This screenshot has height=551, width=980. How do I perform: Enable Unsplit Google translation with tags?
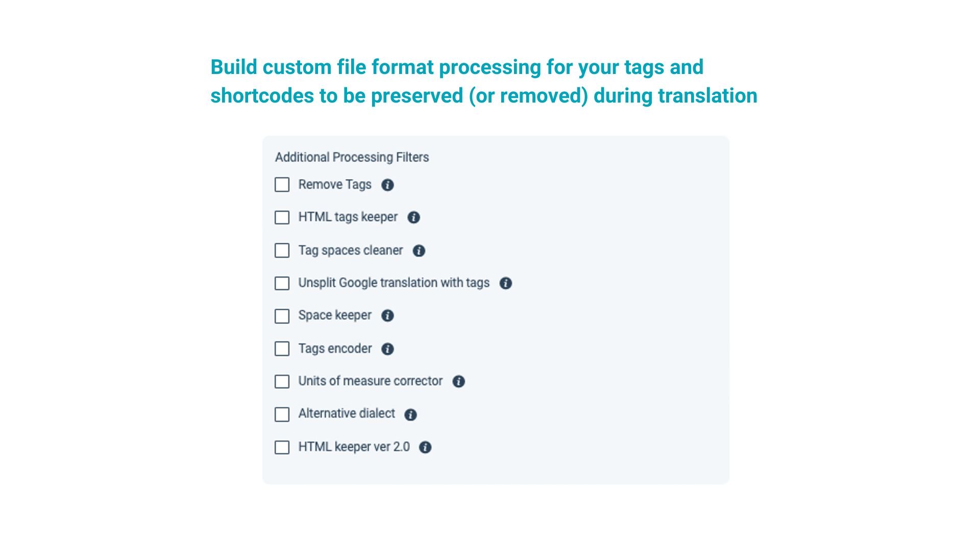[282, 284]
